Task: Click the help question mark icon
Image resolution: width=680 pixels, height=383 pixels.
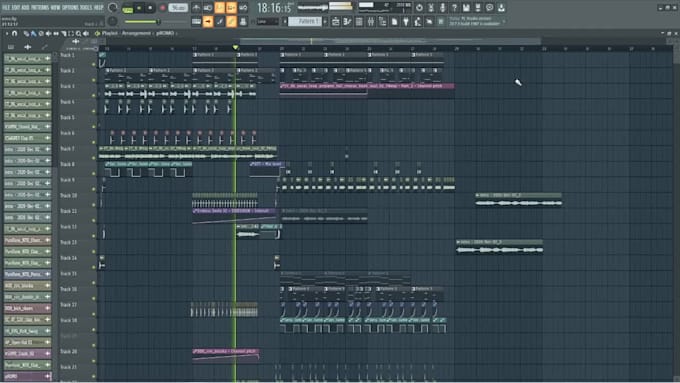Action: [x=454, y=8]
